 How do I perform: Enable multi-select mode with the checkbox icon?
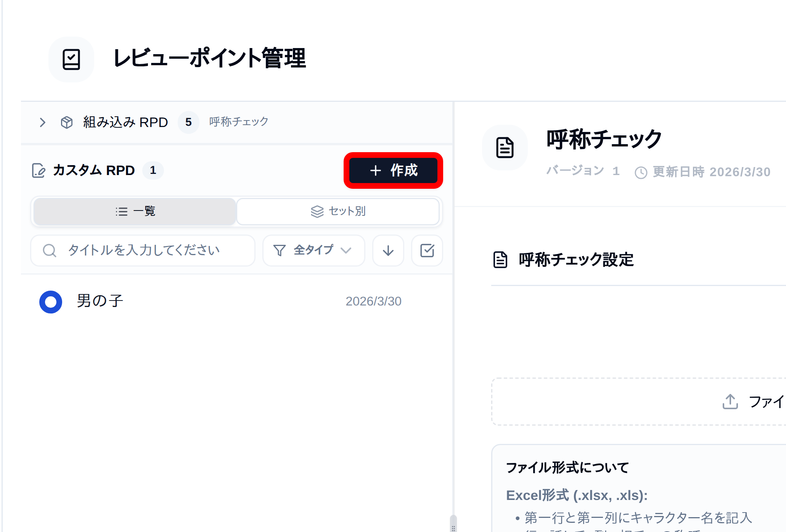click(x=427, y=251)
